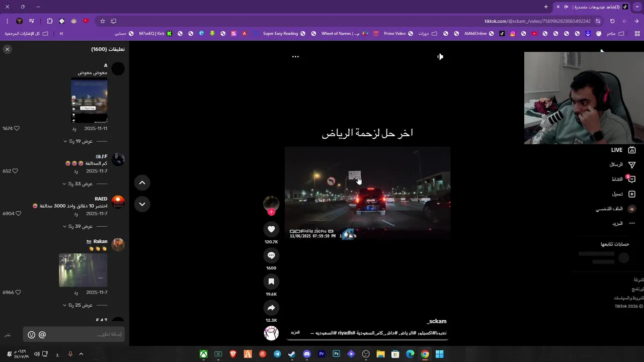Screen dimensions: 644x362
Task: Open the image attached to A's comment
Action: pos(89,101)
